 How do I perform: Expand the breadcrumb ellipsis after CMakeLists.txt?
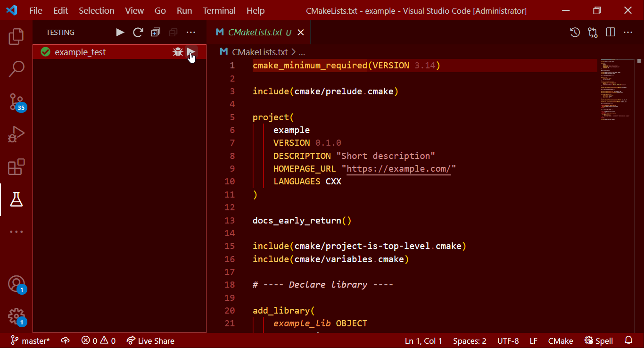pos(302,52)
